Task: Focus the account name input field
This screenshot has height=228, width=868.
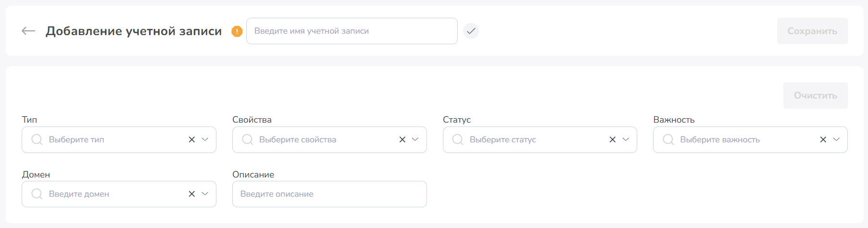Action: 352,31
